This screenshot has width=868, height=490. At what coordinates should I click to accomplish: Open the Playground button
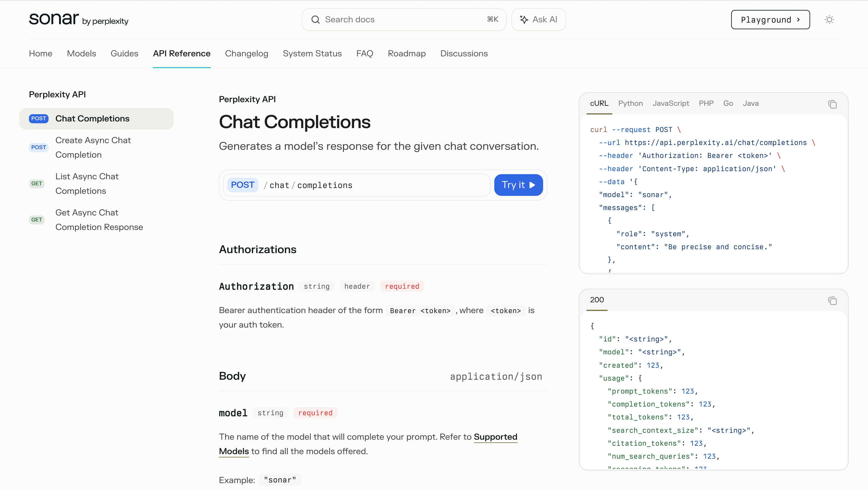pos(770,20)
